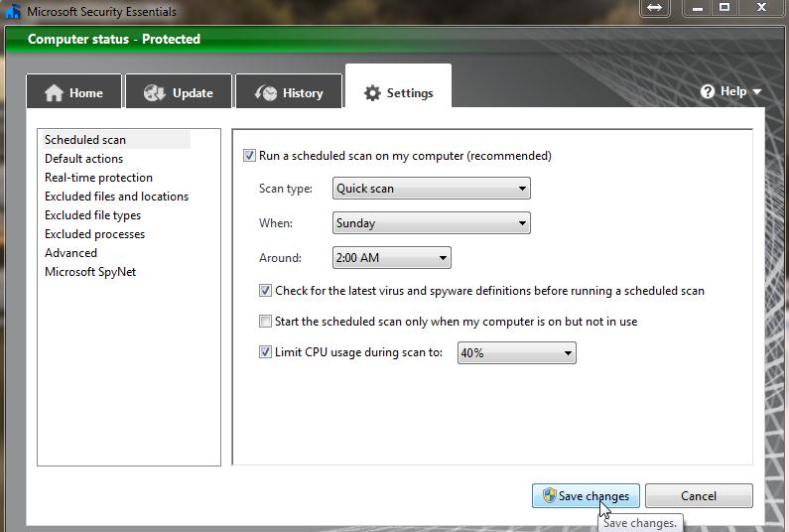Open the When day dropdown

click(432, 223)
